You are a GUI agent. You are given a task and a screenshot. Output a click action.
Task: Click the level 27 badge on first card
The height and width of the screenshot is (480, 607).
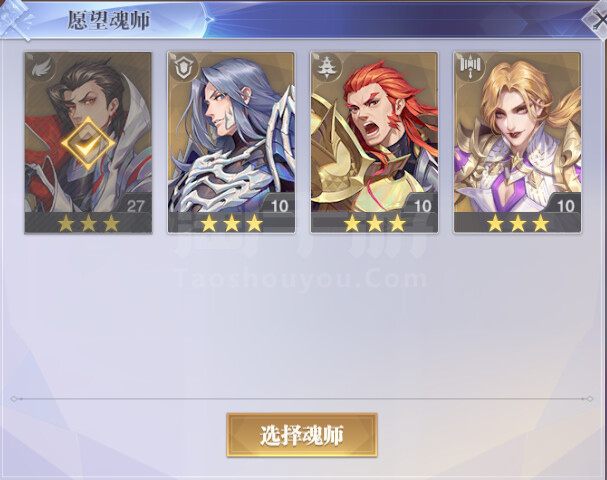click(136, 204)
